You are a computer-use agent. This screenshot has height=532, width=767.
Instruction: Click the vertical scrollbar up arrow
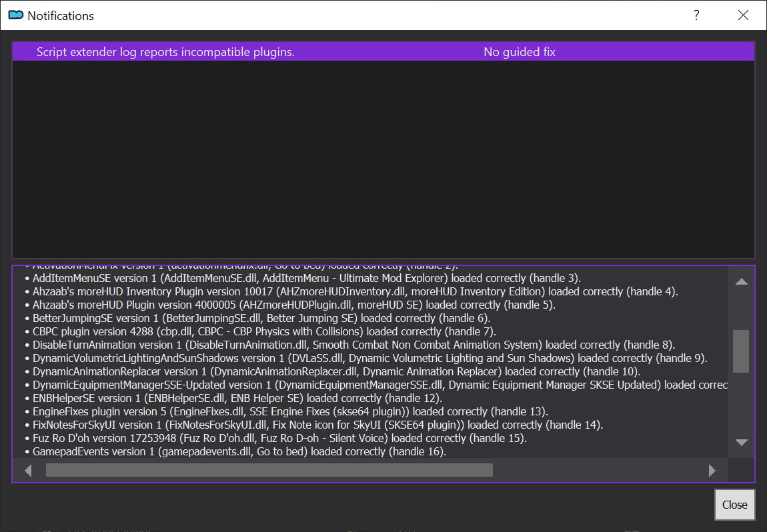[742, 281]
